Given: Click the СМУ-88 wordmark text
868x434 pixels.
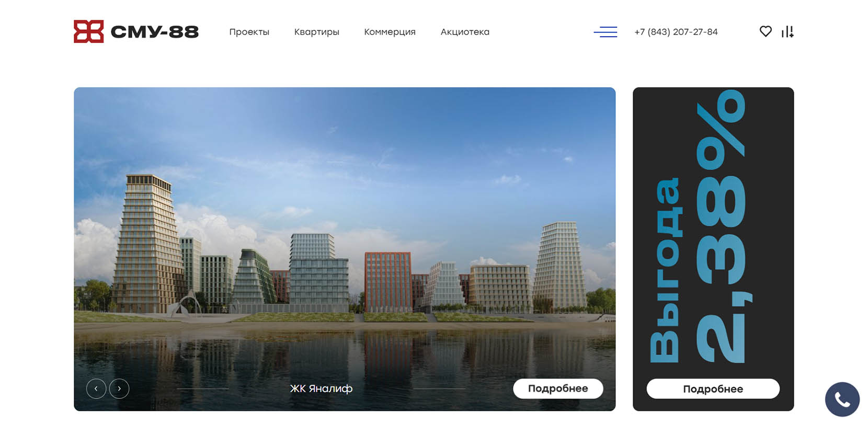Looking at the screenshot, I should pos(155,32).
